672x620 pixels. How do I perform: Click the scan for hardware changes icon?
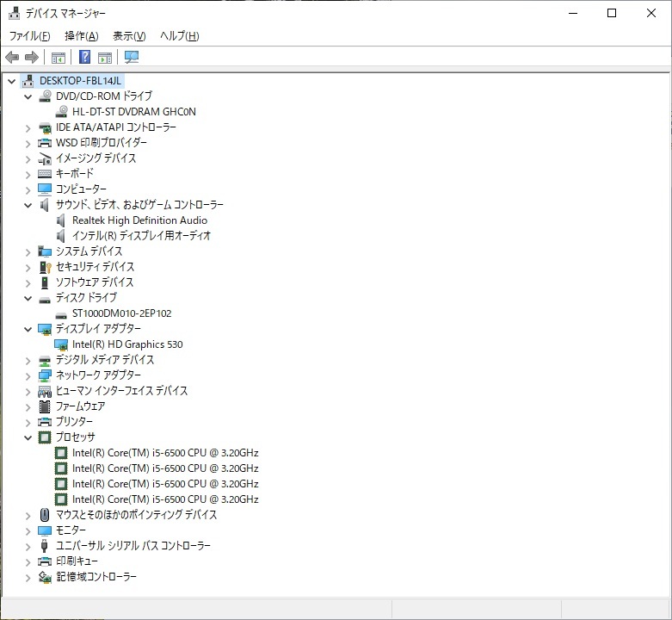coord(132,58)
